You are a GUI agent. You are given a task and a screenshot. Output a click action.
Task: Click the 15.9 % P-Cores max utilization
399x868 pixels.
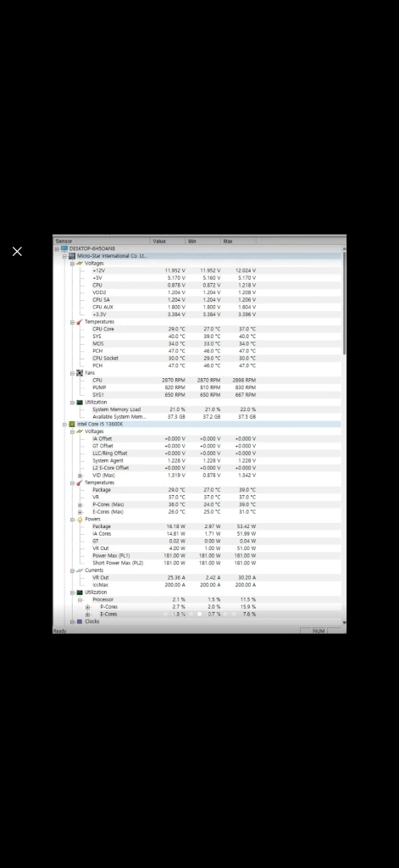248,607
